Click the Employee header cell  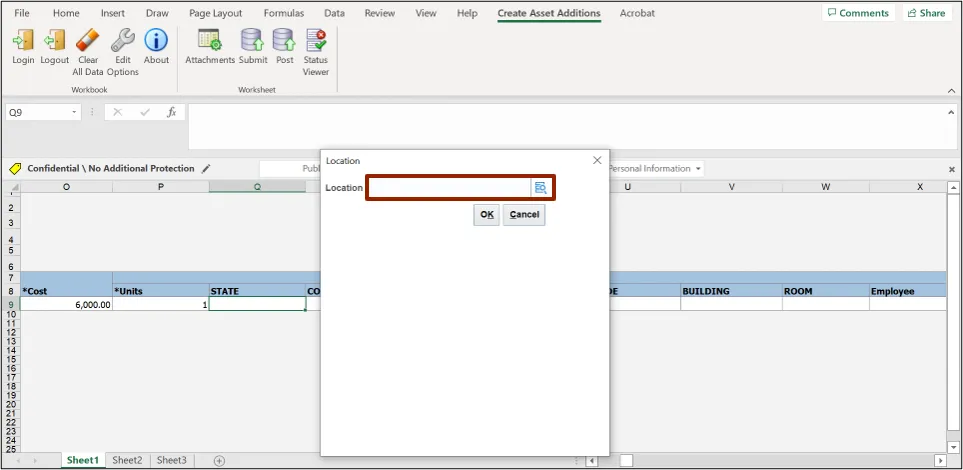point(908,291)
